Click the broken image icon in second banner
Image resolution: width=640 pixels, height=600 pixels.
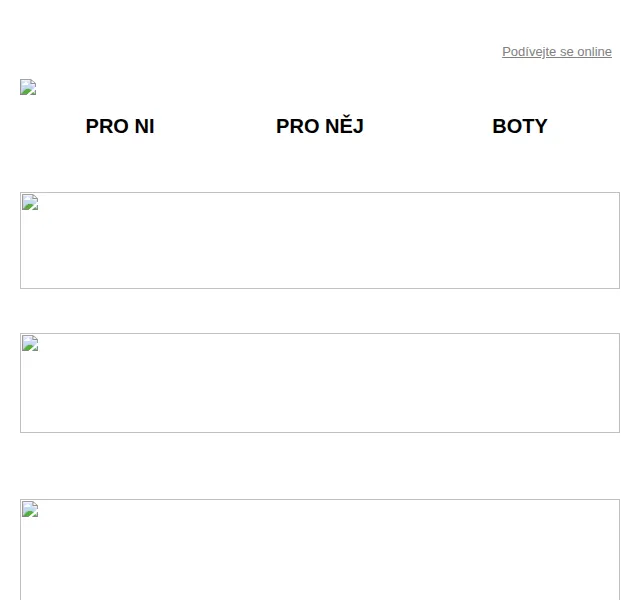30,343
